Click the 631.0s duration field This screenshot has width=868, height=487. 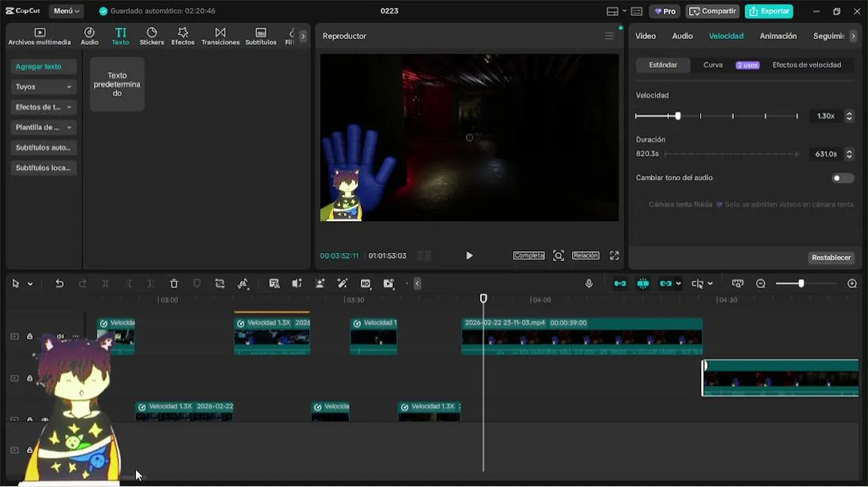pos(825,154)
